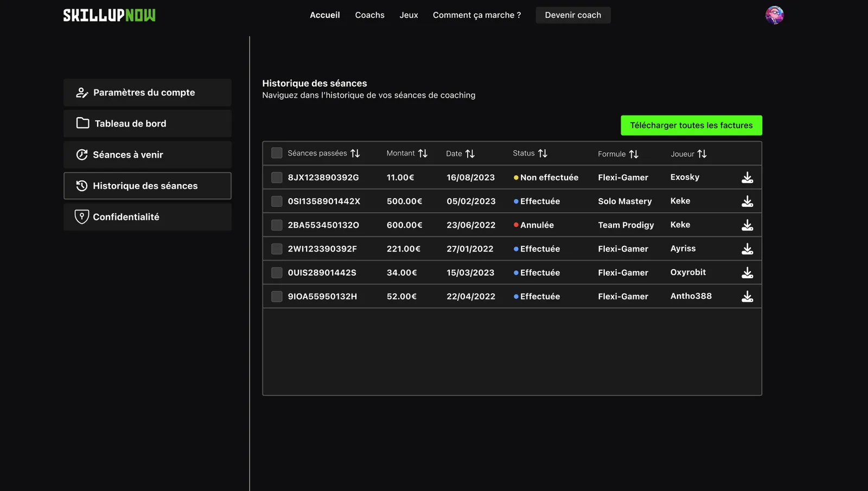The width and height of the screenshot is (868, 491).
Task: Select all sessions using the header checkbox
Action: (x=276, y=152)
